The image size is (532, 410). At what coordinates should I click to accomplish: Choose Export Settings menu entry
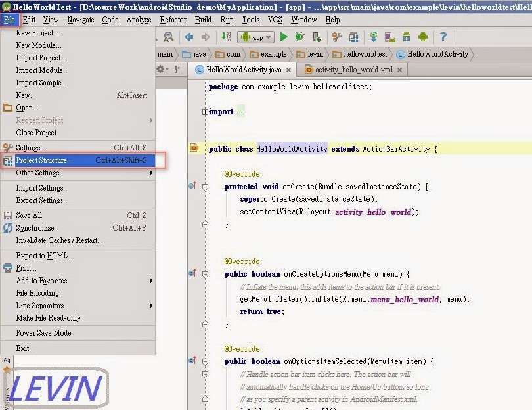tap(78, 200)
